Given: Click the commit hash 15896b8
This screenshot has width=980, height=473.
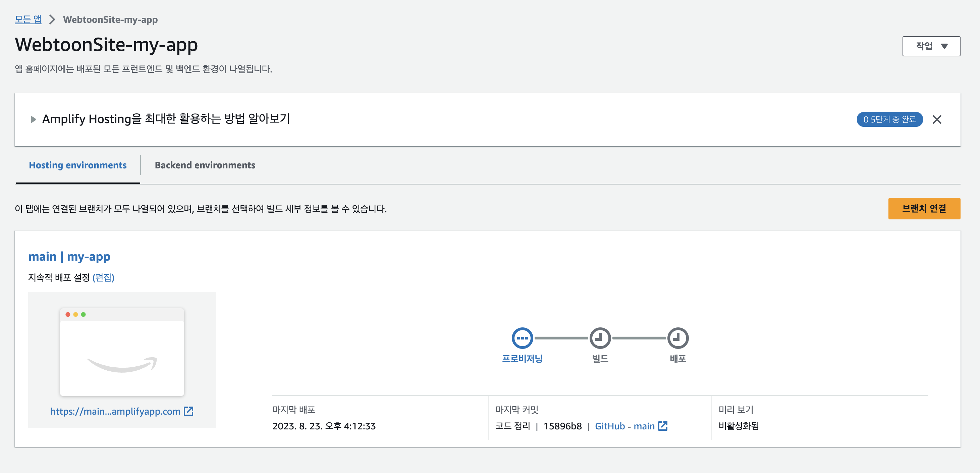Looking at the screenshot, I should pos(563,426).
